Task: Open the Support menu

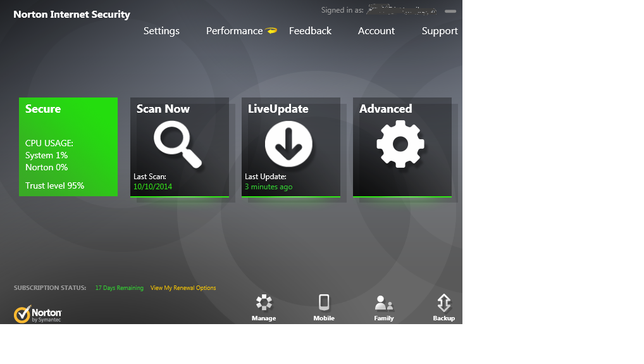Action: tap(440, 31)
